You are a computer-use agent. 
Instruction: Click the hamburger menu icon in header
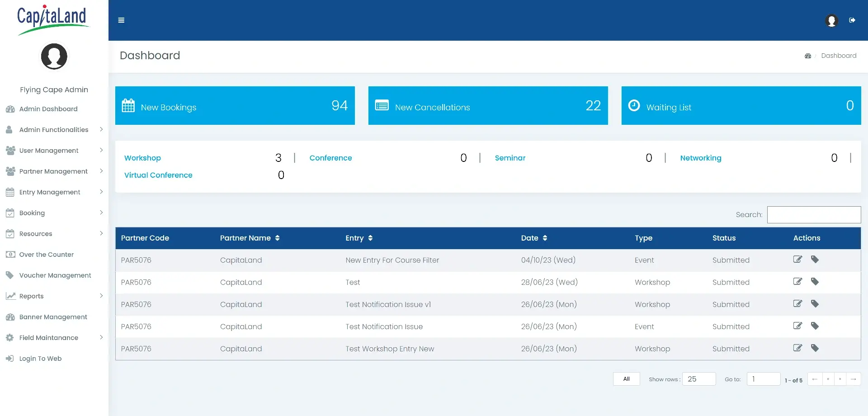(x=121, y=20)
